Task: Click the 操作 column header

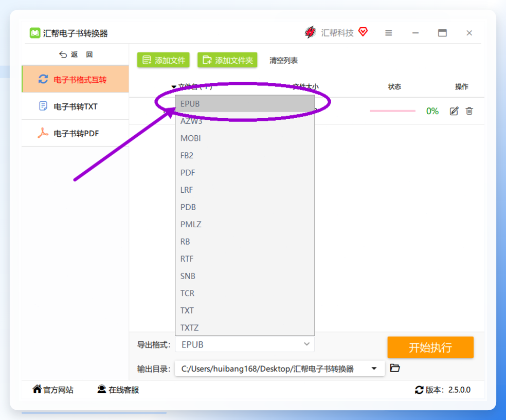Action: [461, 86]
